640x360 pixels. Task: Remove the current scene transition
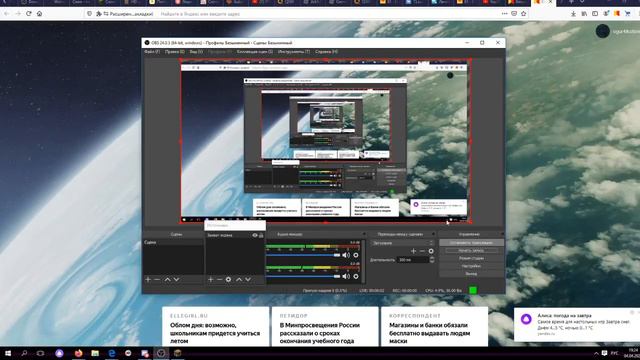click(422, 251)
